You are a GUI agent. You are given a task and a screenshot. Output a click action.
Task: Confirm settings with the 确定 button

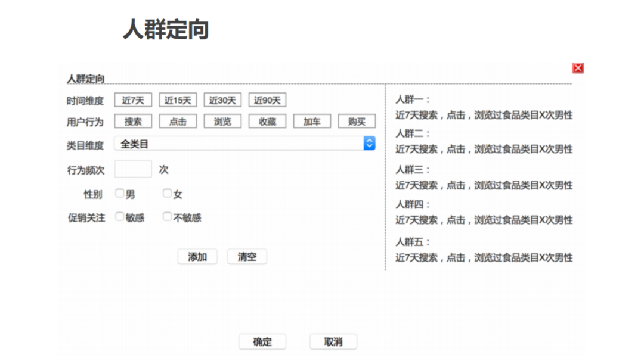pos(262,341)
